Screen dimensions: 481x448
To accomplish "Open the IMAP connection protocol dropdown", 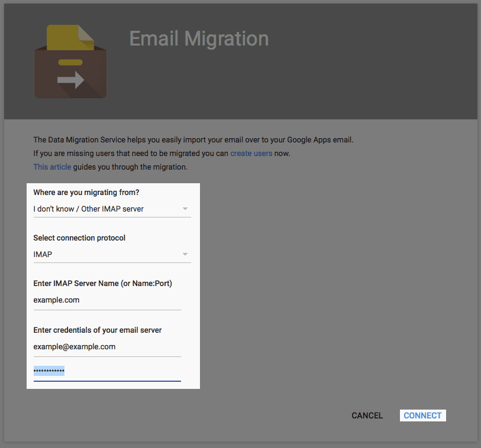I will [x=106, y=255].
